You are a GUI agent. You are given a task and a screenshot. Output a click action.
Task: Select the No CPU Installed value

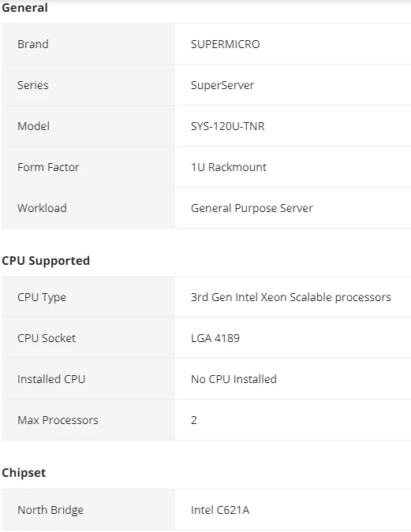tap(234, 379)
